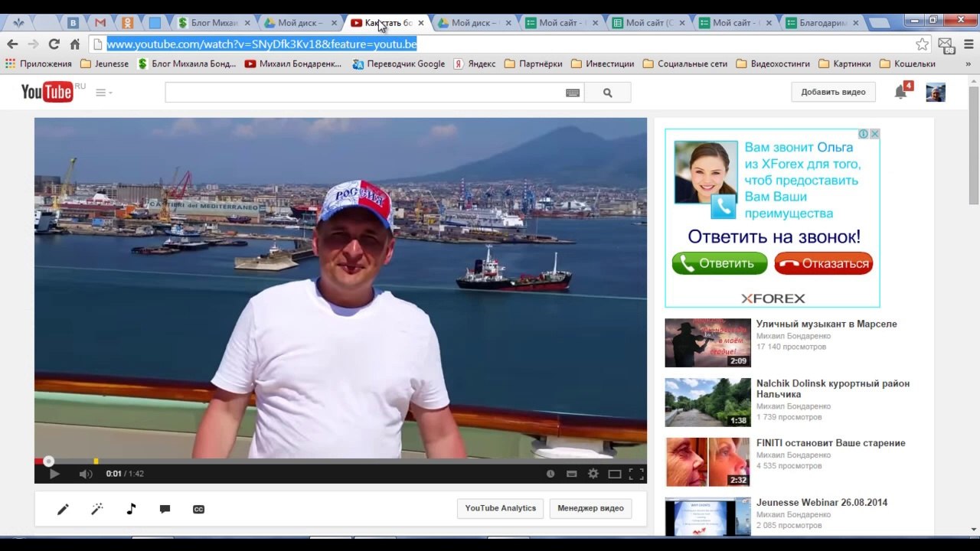Show more bookmarks chevron
The image size is (980, 551).
pyautogui.click(x=968, y=64)
